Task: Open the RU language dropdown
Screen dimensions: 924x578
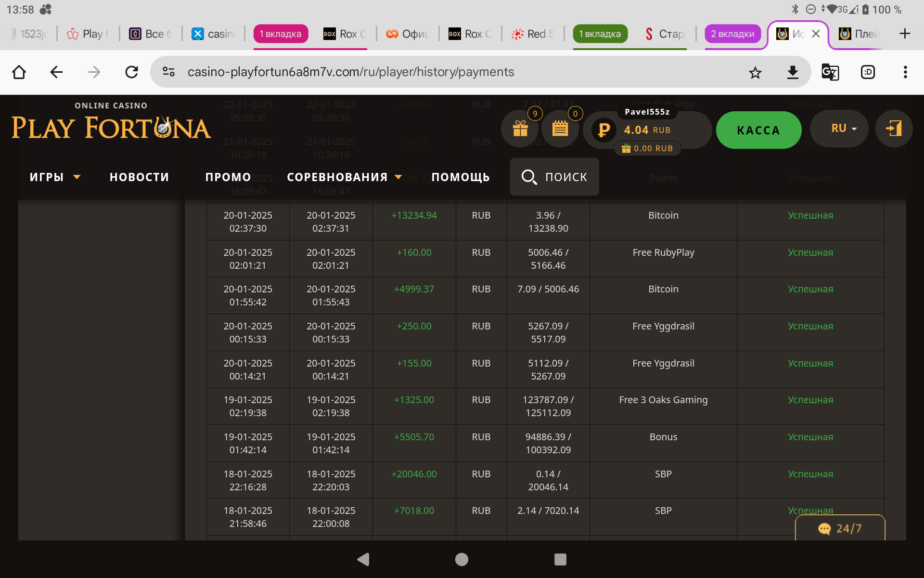Action: pyautogui.click(x=839, y=129)
